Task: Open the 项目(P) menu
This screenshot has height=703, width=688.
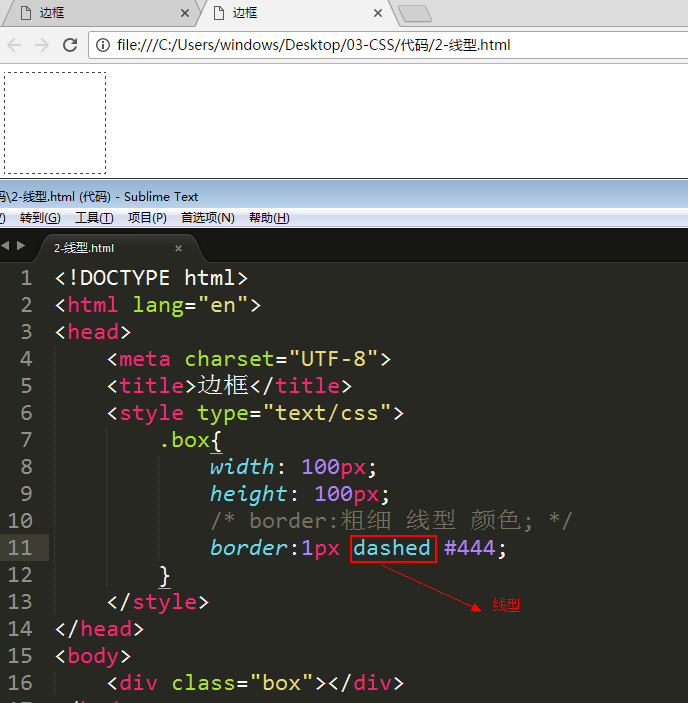Action: coord(147,218)
